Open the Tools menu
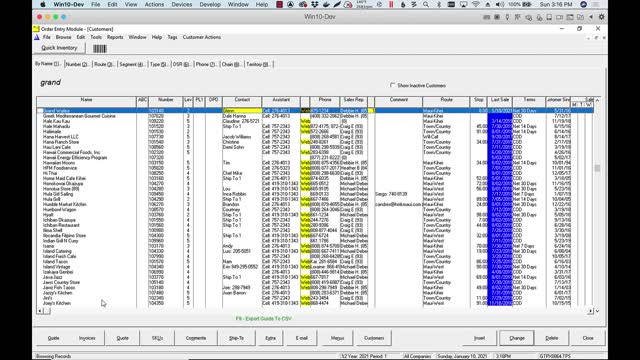Image resolution: width=640 pixels, height=360 pixels. click(96, 37)
